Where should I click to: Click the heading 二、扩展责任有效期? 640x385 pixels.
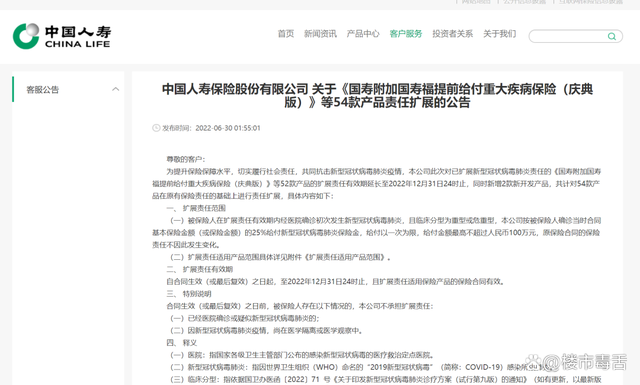[x=200, y=269]
